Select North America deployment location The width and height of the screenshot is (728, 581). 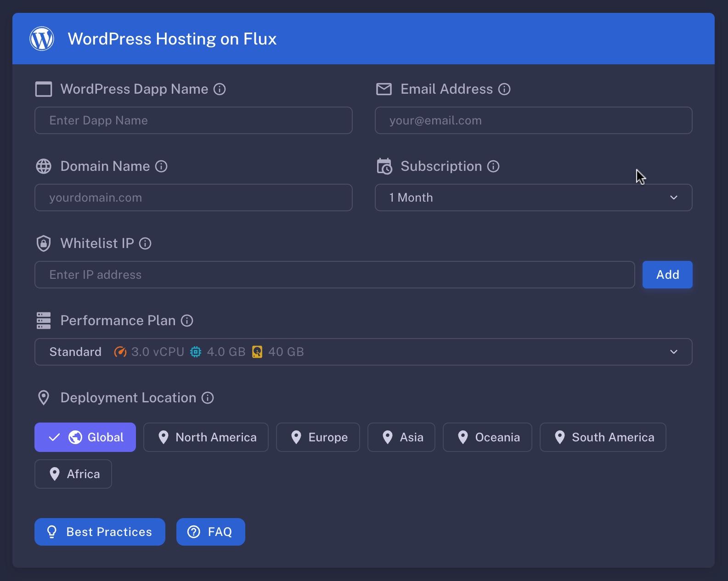coord(206,437)
